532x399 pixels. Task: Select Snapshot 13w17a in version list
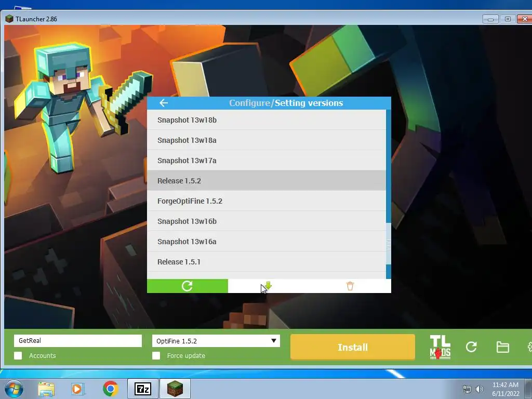[x=267, y=161]
